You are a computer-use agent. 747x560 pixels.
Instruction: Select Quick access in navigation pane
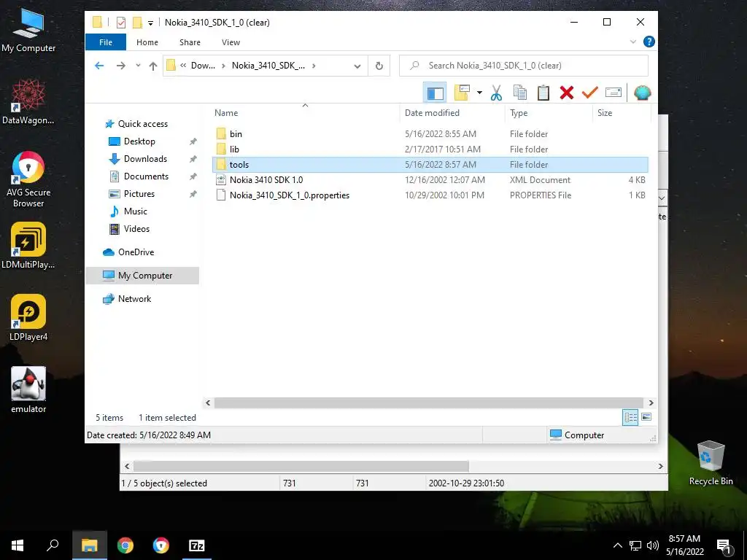pos(143,124)
